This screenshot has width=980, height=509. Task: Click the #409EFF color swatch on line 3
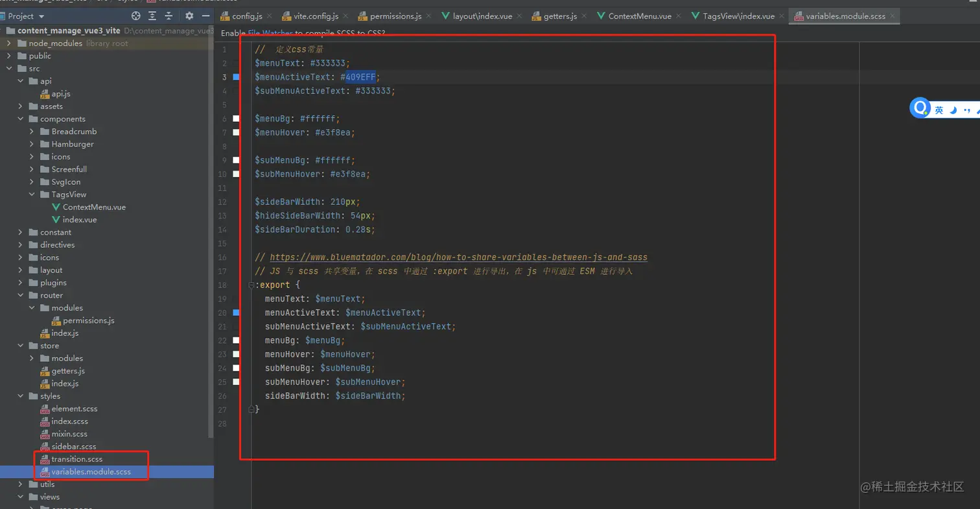[x=237, y=77]
